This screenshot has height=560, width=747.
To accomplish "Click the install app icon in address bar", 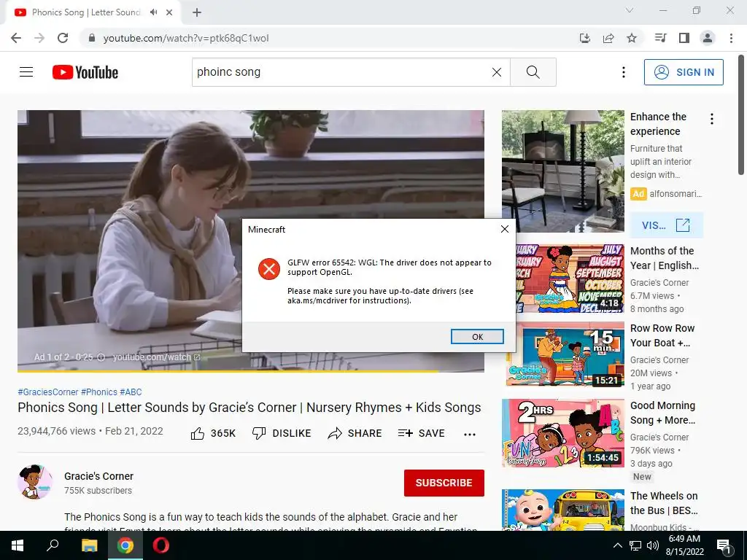I will [x=585, y=38].
